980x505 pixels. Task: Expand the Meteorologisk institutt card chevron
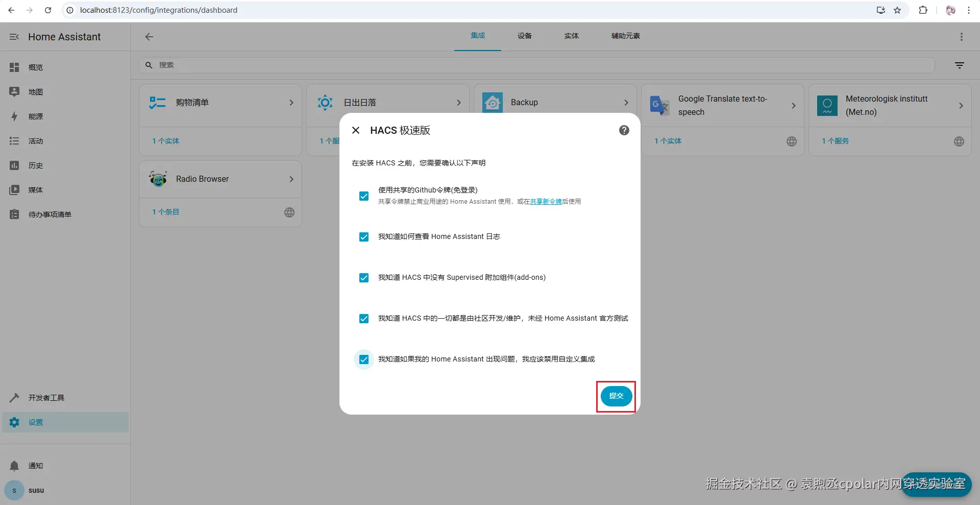(x=961, y=106)
